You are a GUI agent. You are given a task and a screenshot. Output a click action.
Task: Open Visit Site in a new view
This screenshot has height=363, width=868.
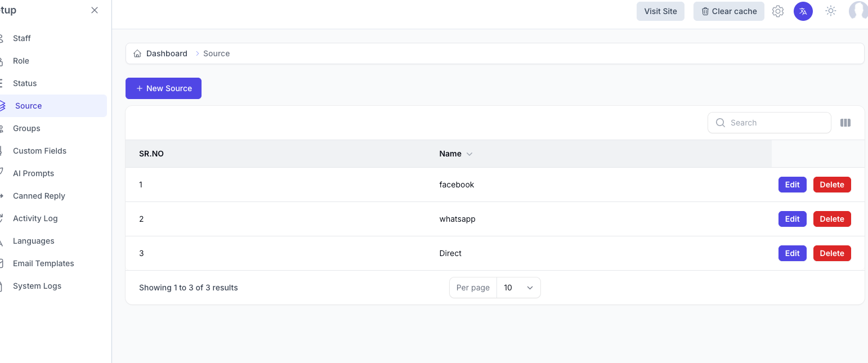660,11
